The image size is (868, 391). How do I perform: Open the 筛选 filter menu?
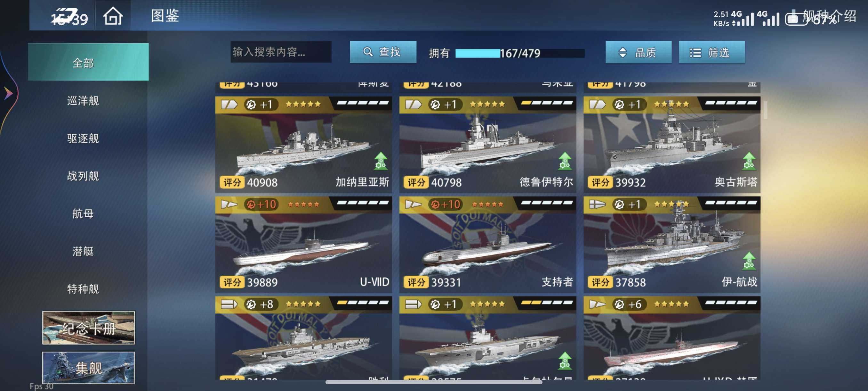tap(711, 52)
